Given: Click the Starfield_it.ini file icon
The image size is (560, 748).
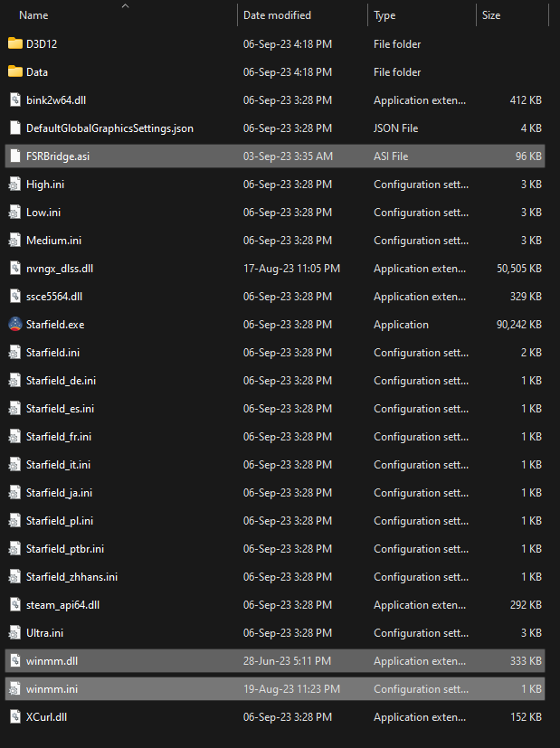Looking at the screenshot, I should pos(15,465).
